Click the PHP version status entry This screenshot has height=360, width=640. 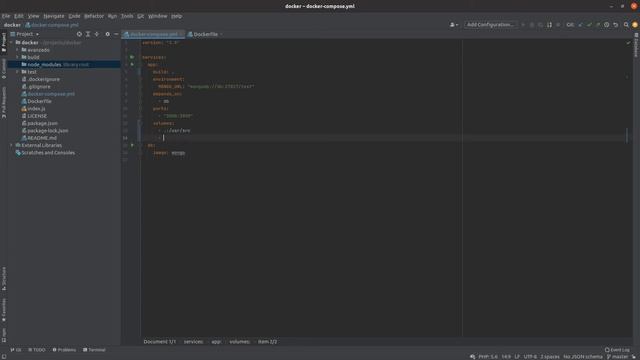(x=488, y=357)
